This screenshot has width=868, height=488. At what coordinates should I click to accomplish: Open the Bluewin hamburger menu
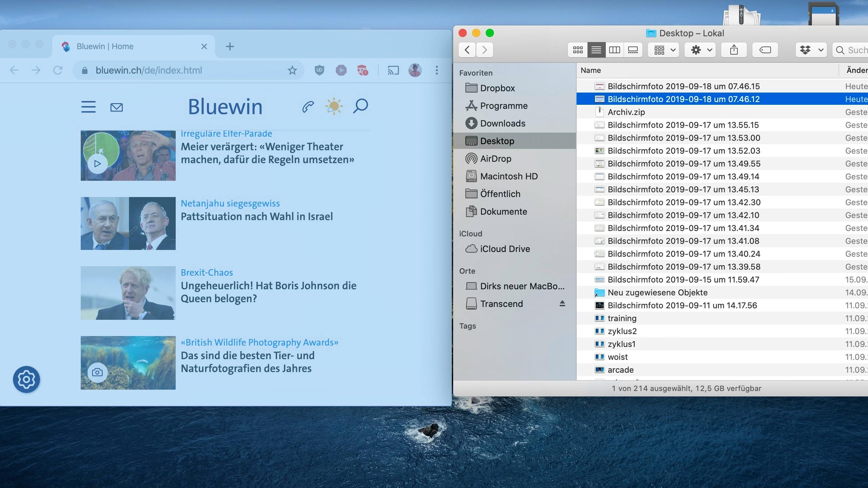(x=89, y=107)
